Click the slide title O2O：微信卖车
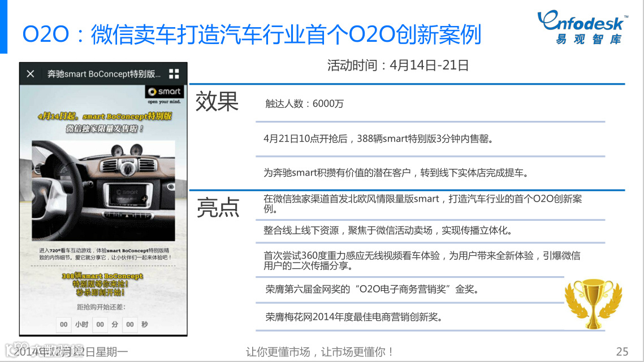The height and width of the screenshot is (362, 644). click(x=252, y=34)
